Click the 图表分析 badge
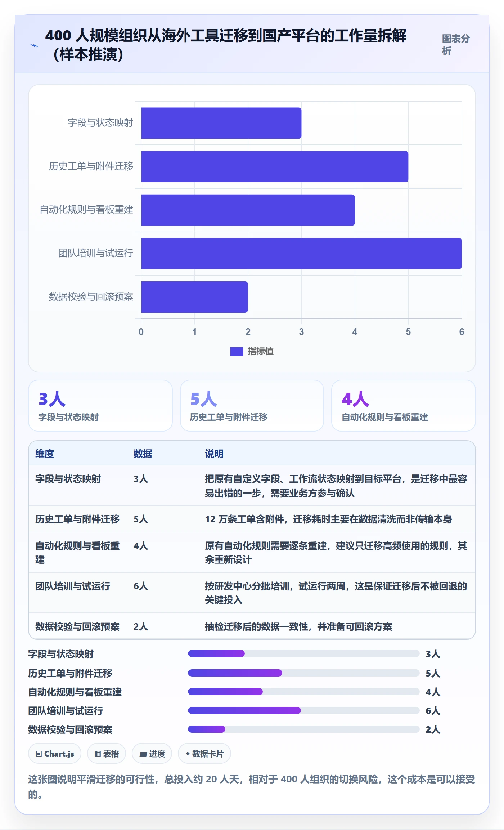This screenshot has height=830, width=504. point(456,45)
